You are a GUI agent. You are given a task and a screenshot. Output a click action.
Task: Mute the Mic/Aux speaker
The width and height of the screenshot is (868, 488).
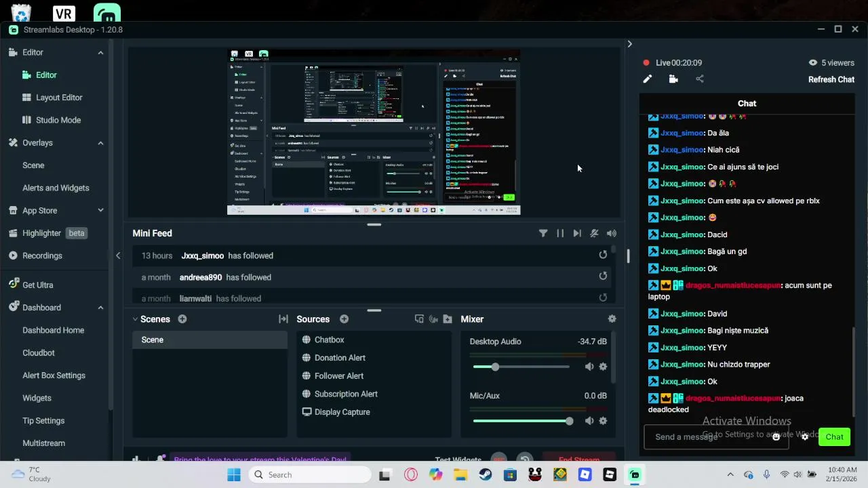[589, 421]
